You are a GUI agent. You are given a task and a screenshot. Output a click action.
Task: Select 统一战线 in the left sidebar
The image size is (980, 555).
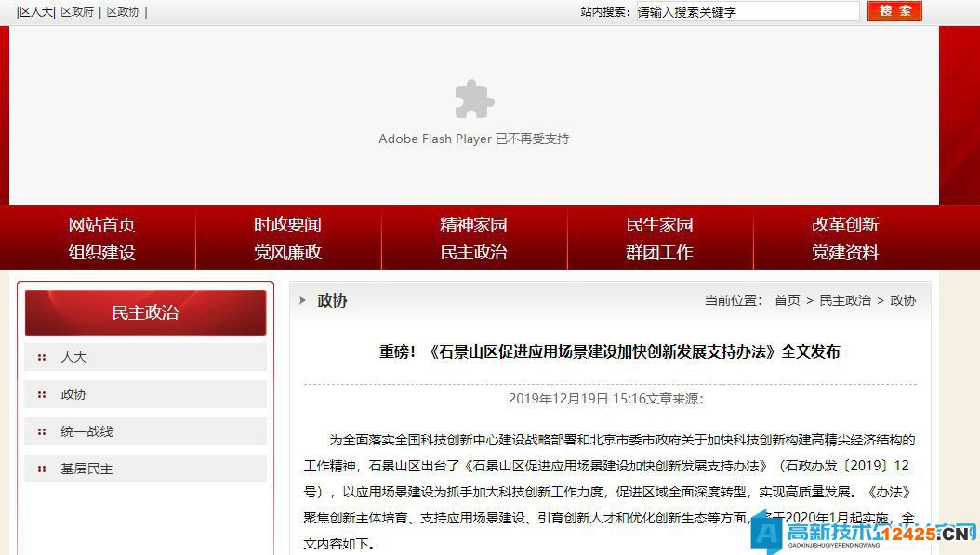tap(86, 431)
